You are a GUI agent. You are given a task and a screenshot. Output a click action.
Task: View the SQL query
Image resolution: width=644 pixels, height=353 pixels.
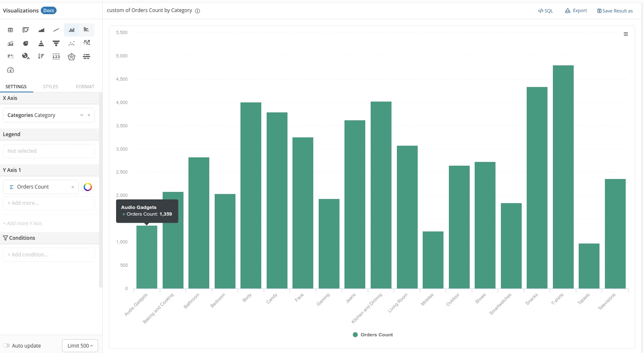(545, 11)
